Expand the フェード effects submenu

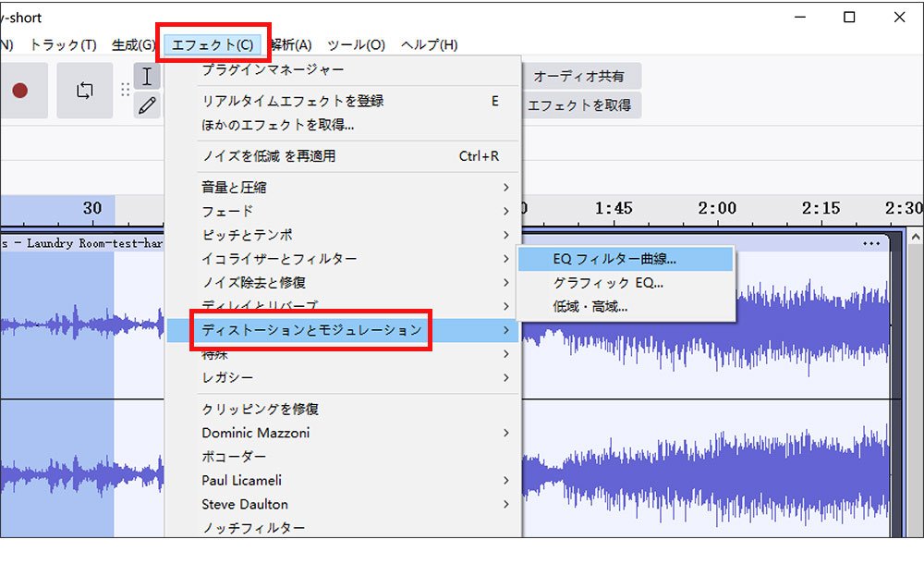click(240, 212)
